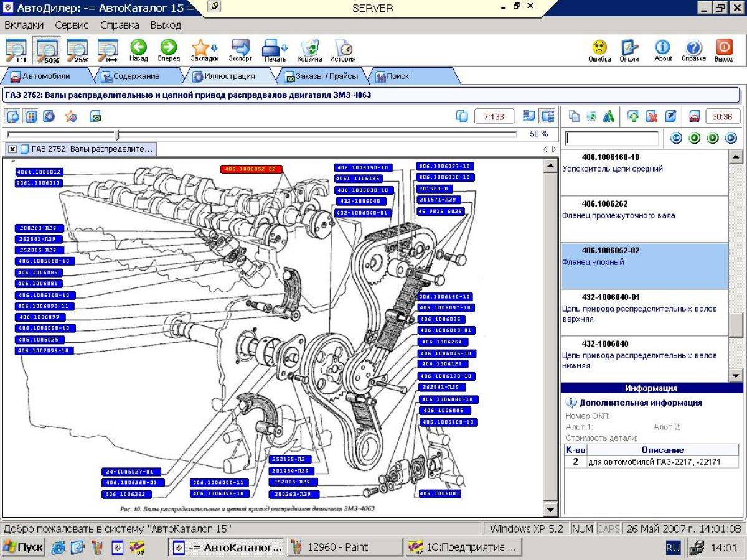Switch to the Содержание tab
The image size is (747, 560).
click(x=136, y=77)
